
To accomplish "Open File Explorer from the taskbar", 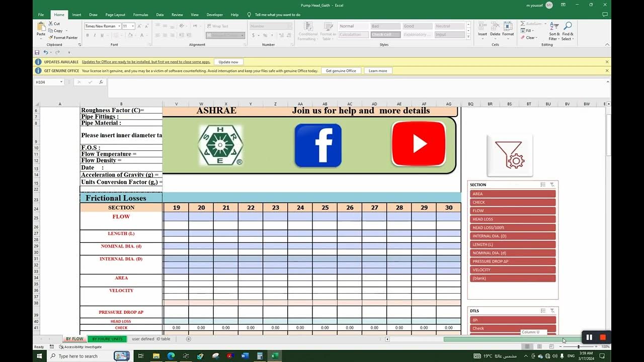I will pyautogui.click(x=156, y=356).
